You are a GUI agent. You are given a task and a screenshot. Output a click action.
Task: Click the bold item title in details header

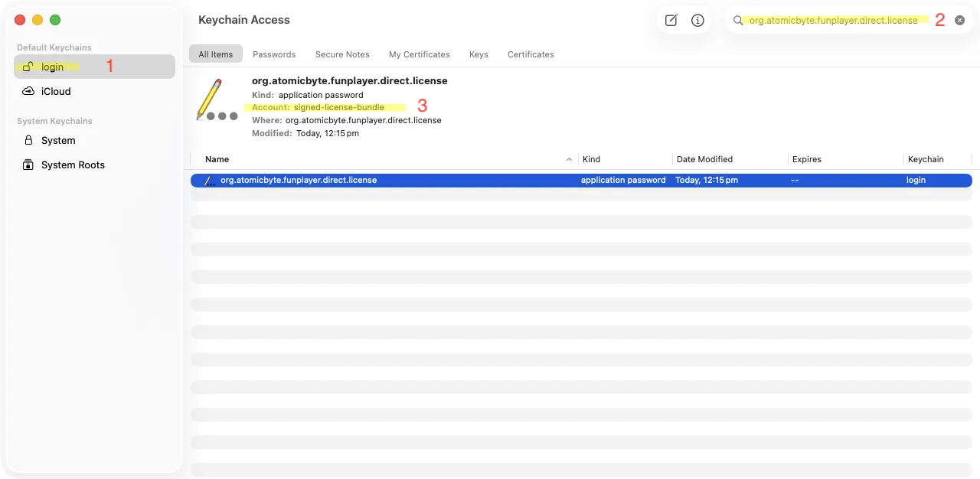click(350, 80)
